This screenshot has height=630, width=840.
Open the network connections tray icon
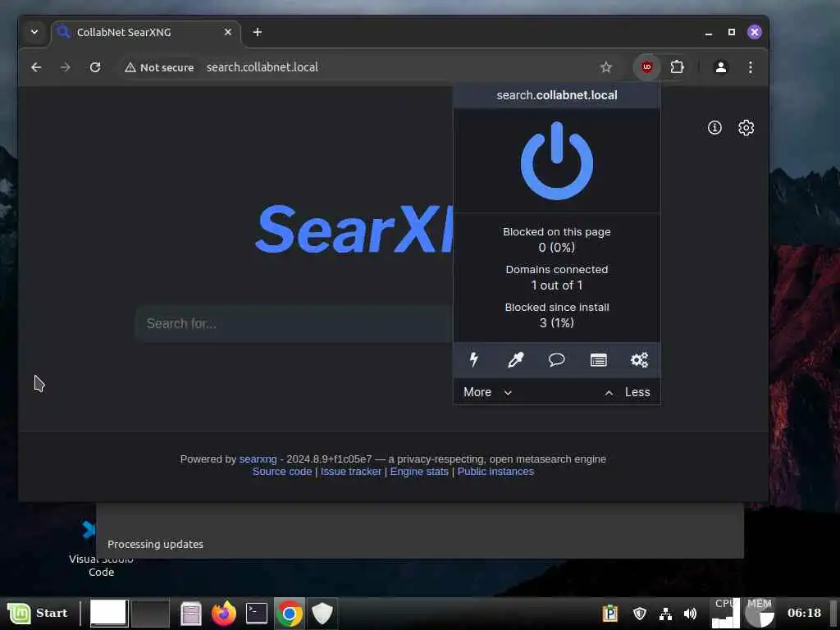(665, 614)
